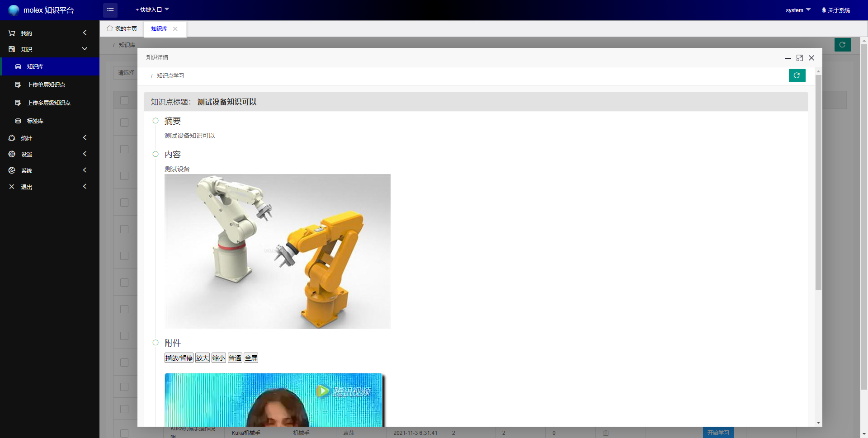Image resolution: width=868 pixels, height=438 pixels.
Task: Click the background page refresh button
Action: [843, 45]
